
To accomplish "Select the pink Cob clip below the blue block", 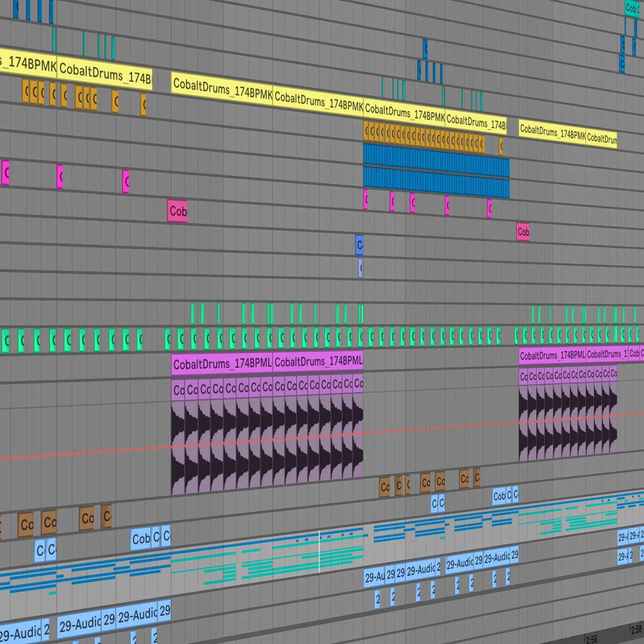I will pyautogui.click(x=522, y=232).
